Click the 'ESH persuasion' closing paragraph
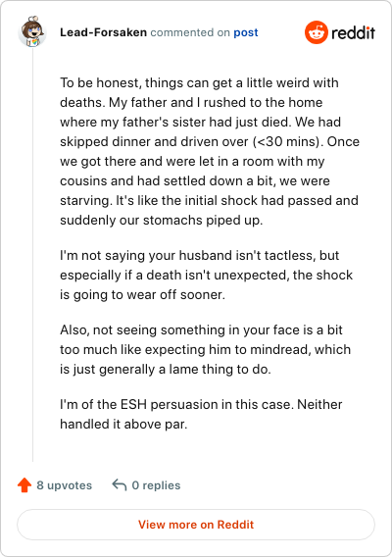392x557 pixels. coord(201,414)
